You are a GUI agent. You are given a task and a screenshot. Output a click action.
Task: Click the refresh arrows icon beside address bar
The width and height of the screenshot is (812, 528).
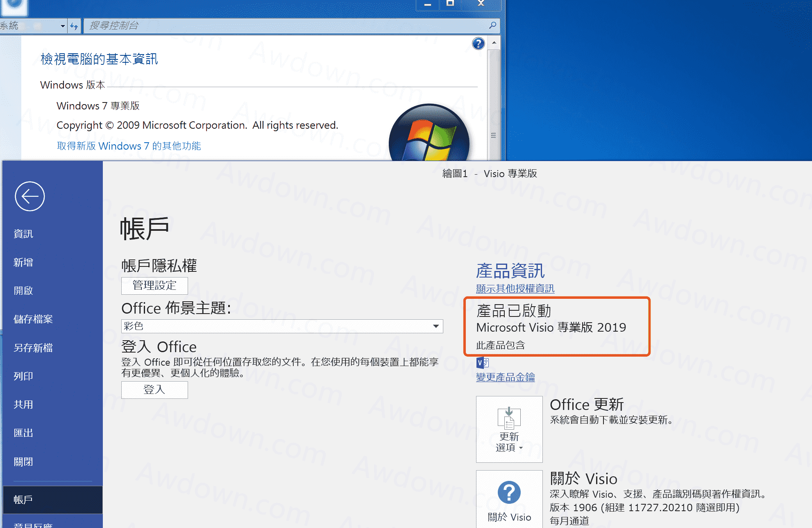[x=74, y=26]
